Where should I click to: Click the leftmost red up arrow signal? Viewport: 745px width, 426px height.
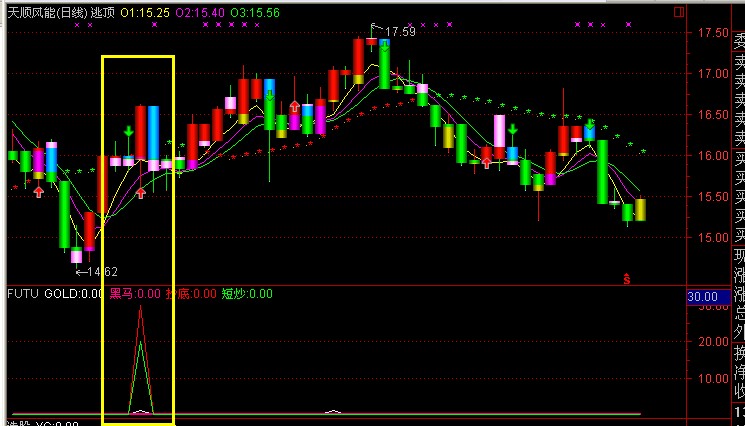(x=38, y=191)
